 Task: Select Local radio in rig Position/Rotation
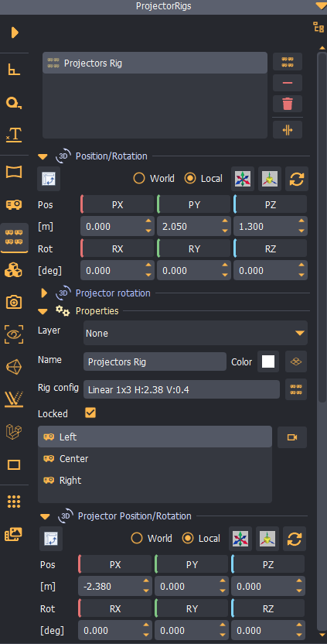click(190, 178)
